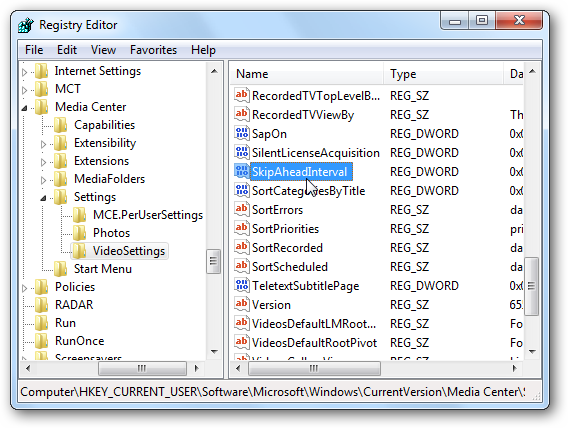Click the folder icon for RunOnce
This screenshot has width=568, height=428.
(42, 341)
